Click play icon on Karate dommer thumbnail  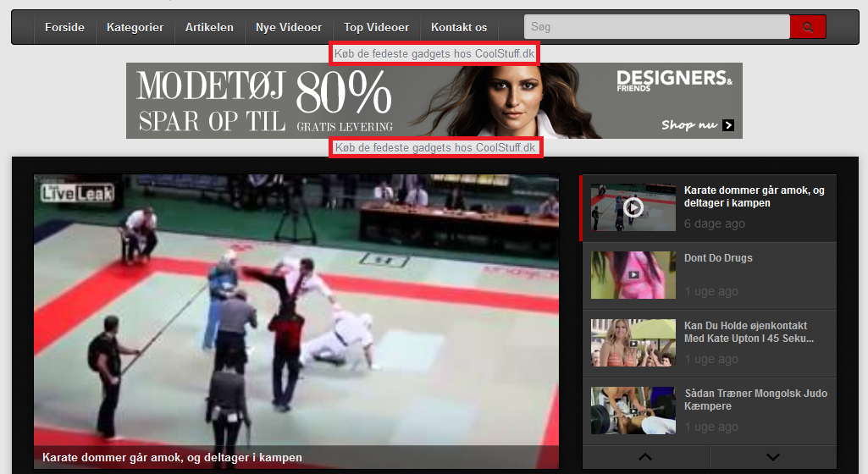pyautogui.click(x=633, y=207)
